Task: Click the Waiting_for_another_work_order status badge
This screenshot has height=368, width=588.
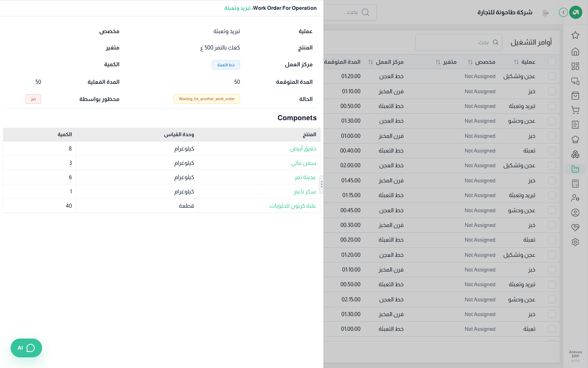Action: [x=207, y=99]
